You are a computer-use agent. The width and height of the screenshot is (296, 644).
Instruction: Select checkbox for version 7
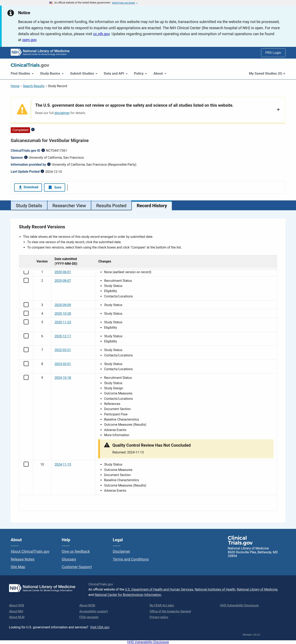click(26, 349)
